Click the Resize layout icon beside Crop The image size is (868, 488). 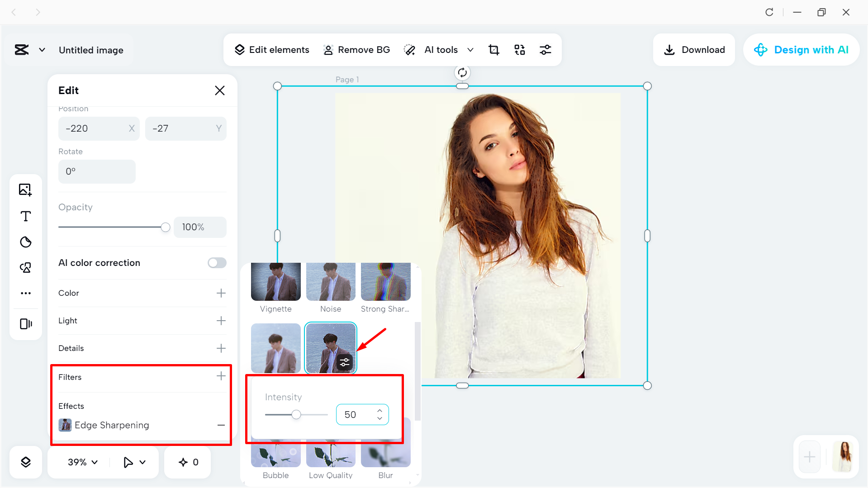point(519,50)
